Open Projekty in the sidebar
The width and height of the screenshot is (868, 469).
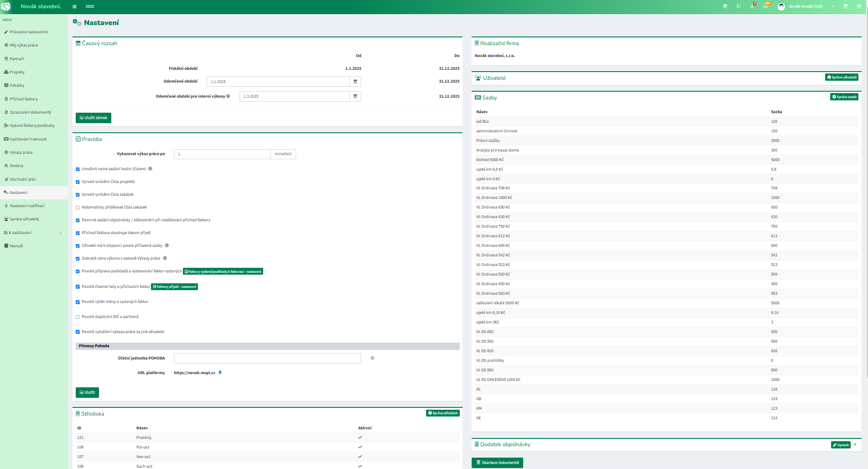[34, 72]
